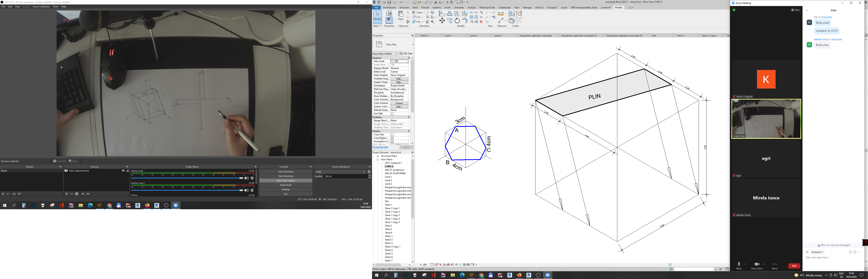Adjust the Desktop Audio 2 volume slider
The width and height of the screenshot is (868, 279).
coord(241,190)
